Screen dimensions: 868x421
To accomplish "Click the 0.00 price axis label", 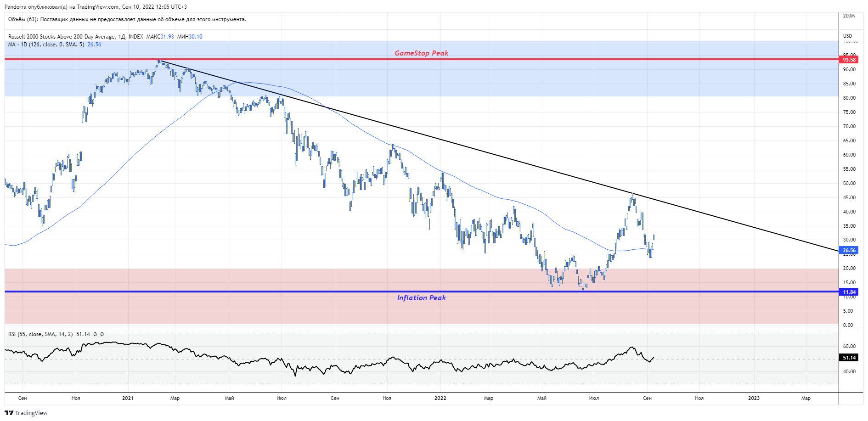I will (848, 325).
